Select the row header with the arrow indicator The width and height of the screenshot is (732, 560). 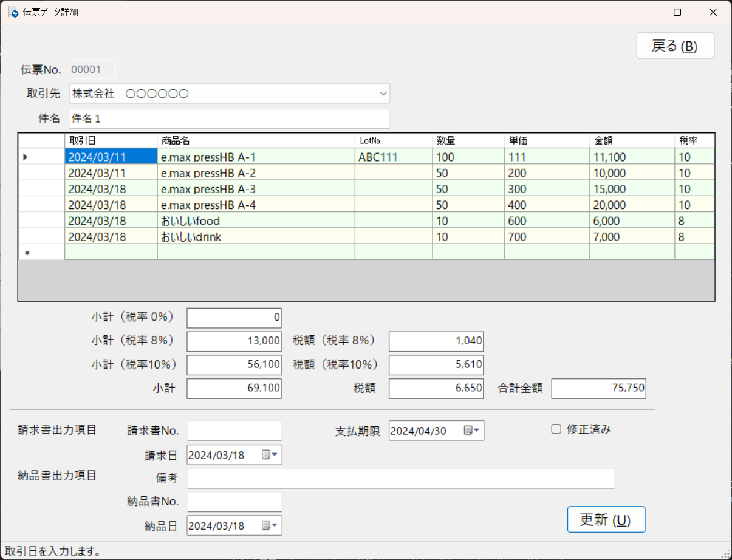click(41, 157)
